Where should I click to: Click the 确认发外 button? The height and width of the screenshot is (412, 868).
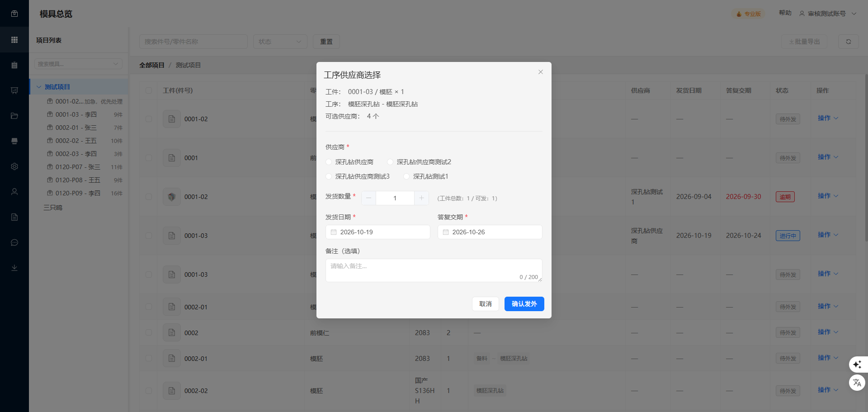click(x=524, y=304)
